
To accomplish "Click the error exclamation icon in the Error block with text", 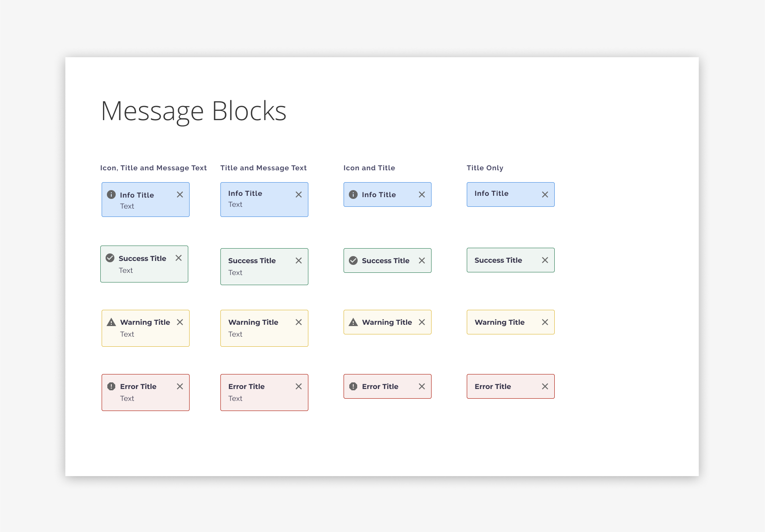I will click(x=111, y=386).
